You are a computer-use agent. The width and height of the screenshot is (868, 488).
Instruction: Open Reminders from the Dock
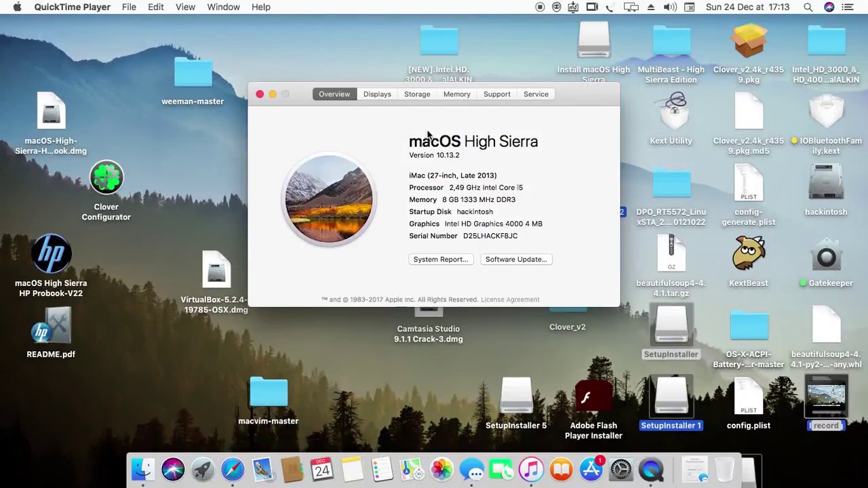[382, 469]
